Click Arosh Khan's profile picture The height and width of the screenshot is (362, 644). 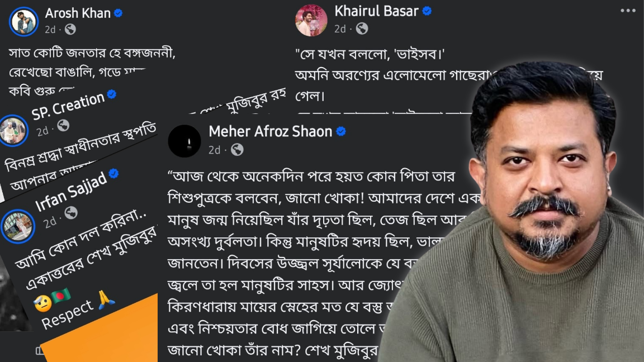(x=23, y=21)
